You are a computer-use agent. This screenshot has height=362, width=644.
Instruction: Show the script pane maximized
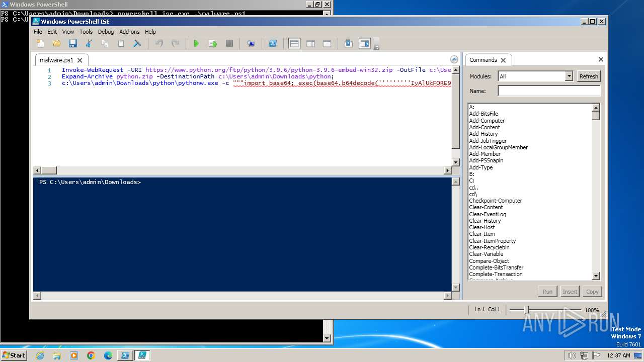[327, 44]
